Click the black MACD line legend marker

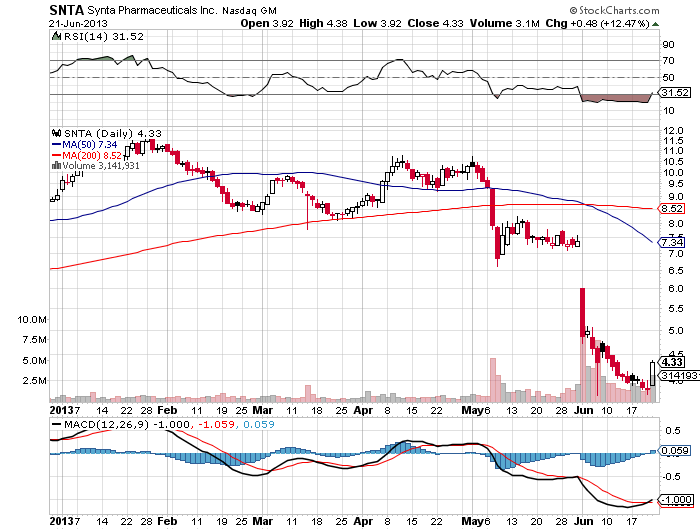(57, 425)
